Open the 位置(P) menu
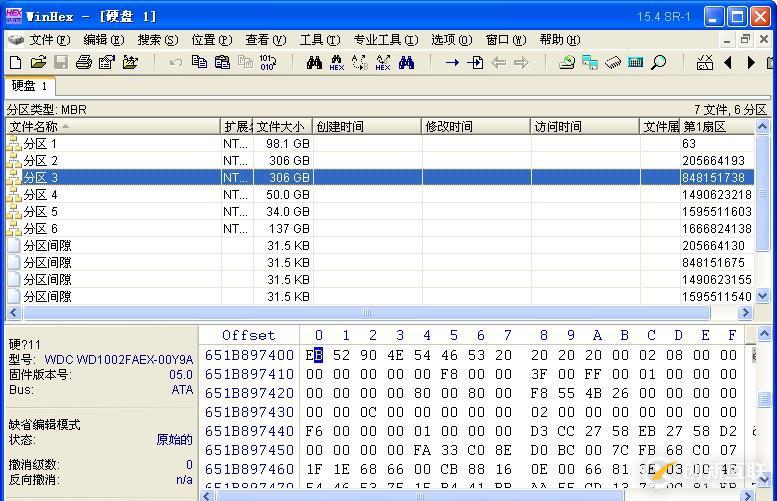Image resolution: width=777 pixels, height=501 pixels. (x=212, y=40)
